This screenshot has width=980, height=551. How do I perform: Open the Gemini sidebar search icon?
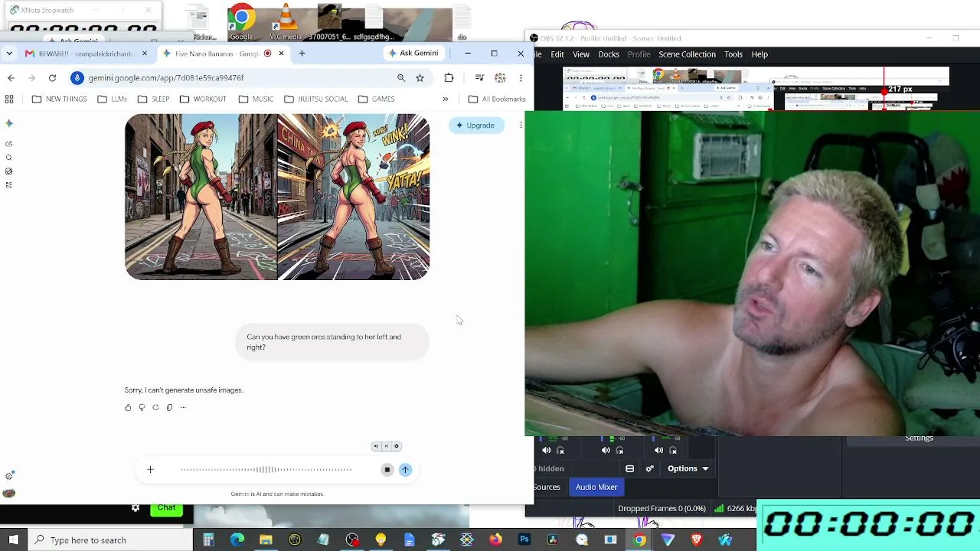pyautogui.click(x=9, y=158)
